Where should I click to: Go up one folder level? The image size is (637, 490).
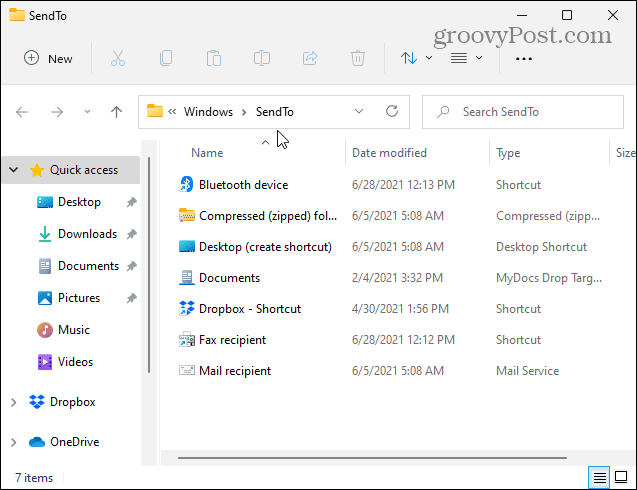pos(116,112)
